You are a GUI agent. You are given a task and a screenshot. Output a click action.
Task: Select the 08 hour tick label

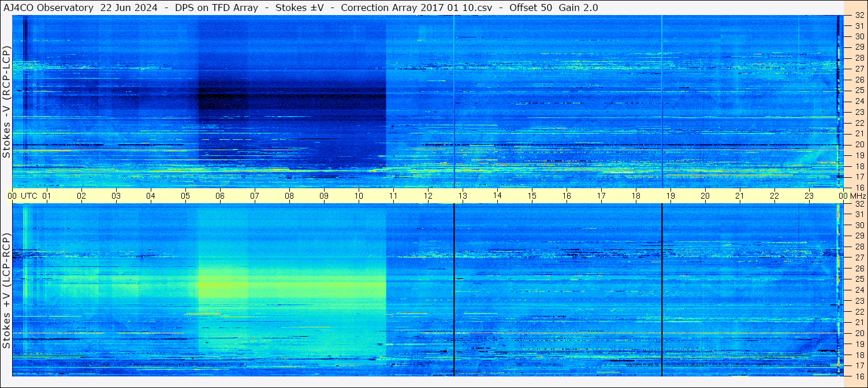(x=289, y=196)
